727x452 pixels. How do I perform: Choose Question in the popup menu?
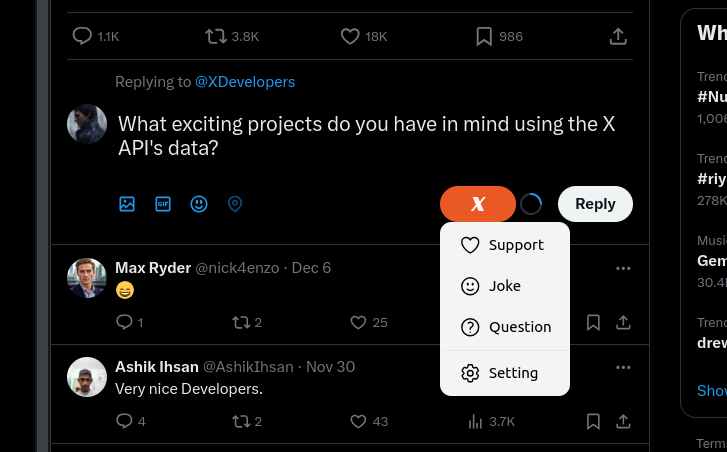(x=504, y=327)
